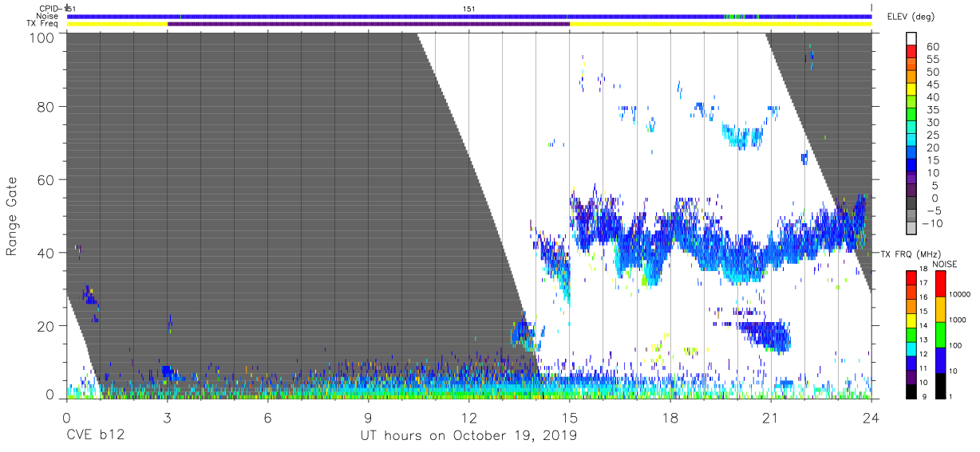Click the '−5' label on the ELEV scale
This screenshot has height=452, width=980.
pyautogui.click(x=935, y=210)
